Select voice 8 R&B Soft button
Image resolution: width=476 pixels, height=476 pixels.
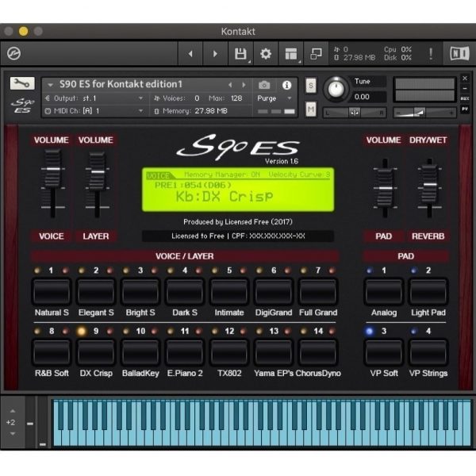[52, 352]
